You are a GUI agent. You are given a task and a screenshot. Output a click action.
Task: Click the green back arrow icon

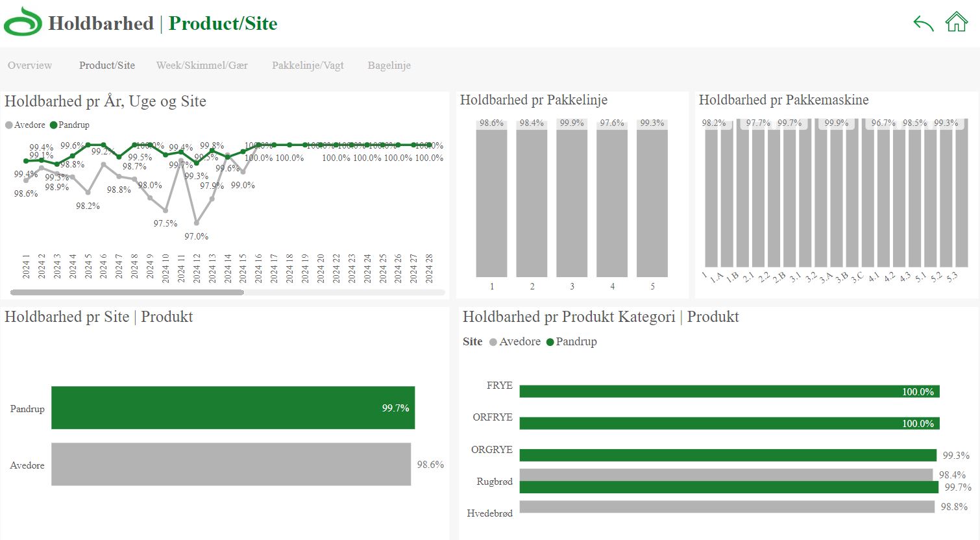tap(923, 23)
